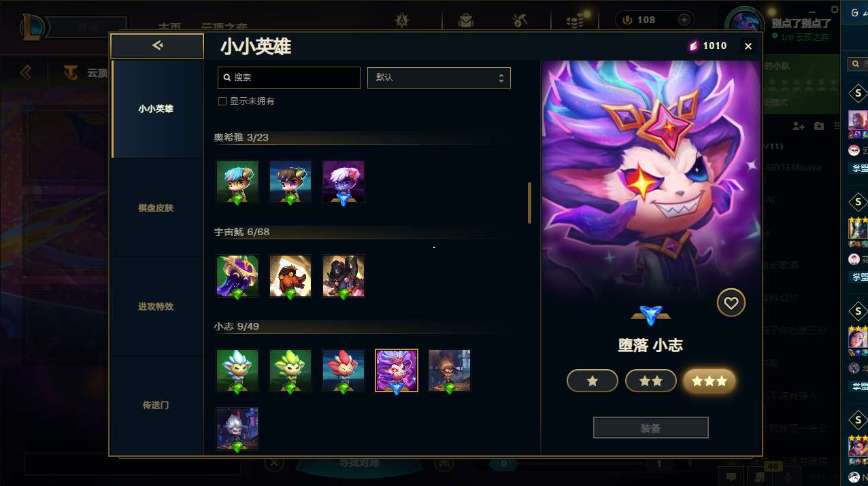Screen dimensions: 868x486
Task: Choose the golden-armored 宇宙鱿 little legend
Action: [x=237, y=276]
